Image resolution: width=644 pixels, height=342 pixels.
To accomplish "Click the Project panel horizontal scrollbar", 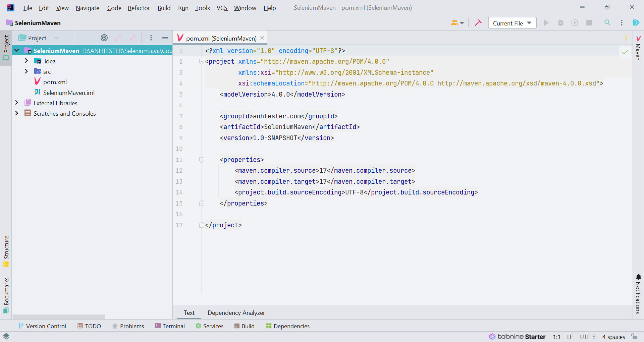I will (x=59, y=317).
